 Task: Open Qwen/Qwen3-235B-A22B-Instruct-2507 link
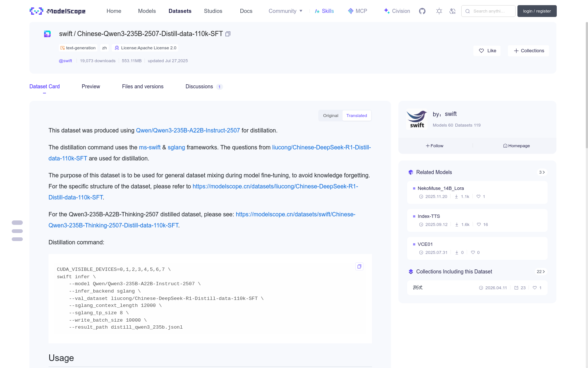(188, 130)
